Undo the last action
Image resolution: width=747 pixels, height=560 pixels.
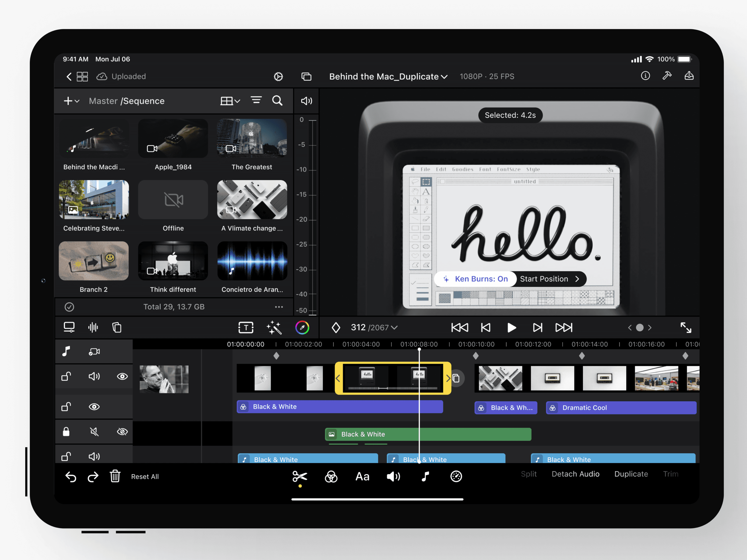tap(70, 477)
